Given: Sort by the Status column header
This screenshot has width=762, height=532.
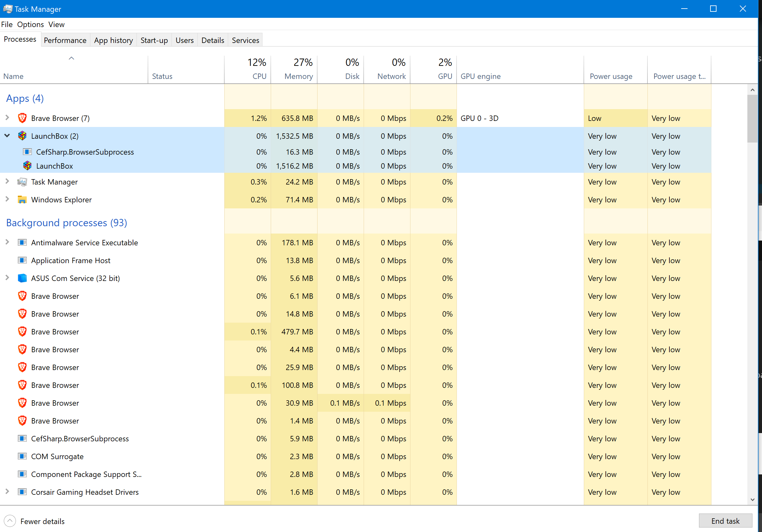Looking at the screenshot, I should tap(186, 70).
